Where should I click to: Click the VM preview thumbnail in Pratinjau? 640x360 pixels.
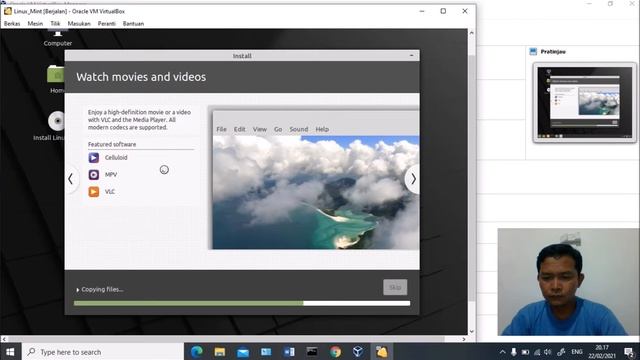tap(584, 102)
